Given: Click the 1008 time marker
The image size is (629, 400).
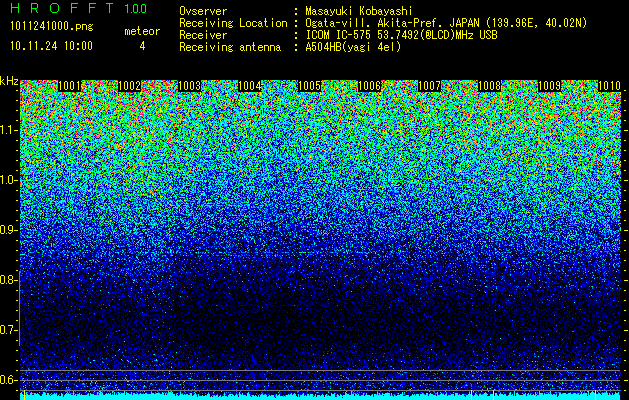Looking at the screenshot, I should coord(489,86).
